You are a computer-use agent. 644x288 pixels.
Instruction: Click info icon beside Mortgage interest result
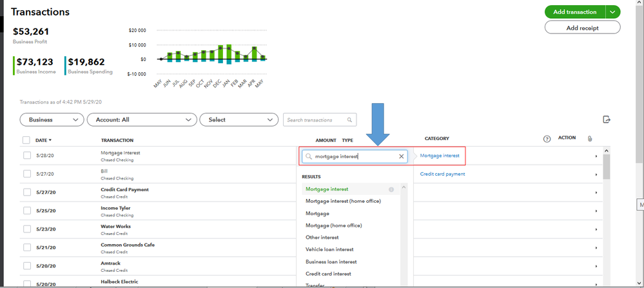coord(391,190)
